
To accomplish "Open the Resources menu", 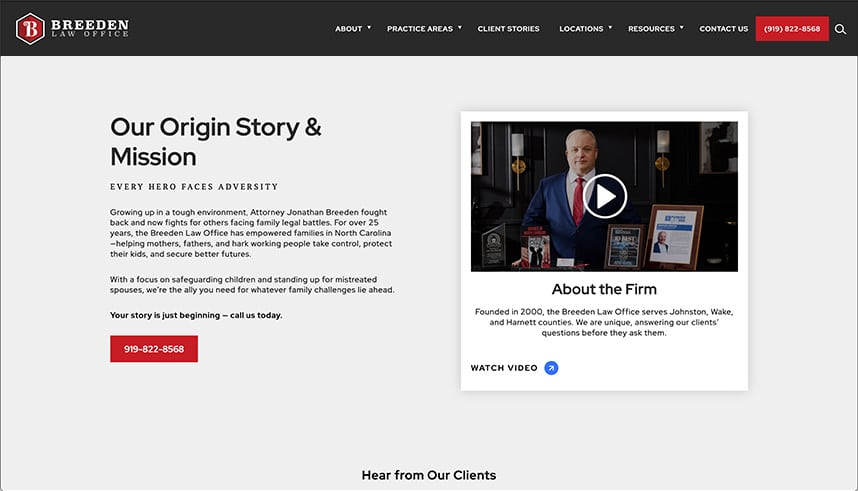I will coord(651,29).
